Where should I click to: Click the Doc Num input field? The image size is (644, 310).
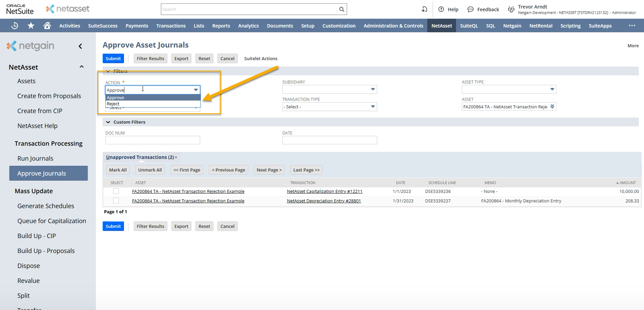click(x=153, y=140)
